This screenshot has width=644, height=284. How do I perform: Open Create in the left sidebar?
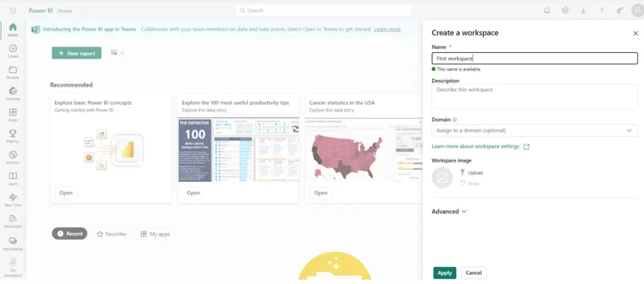[x=13, y=52]
